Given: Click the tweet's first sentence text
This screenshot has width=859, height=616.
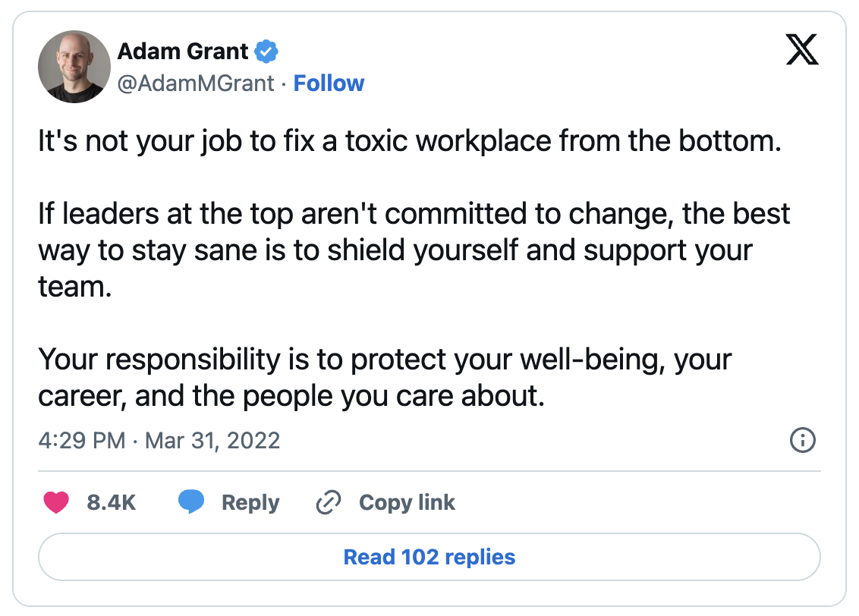Looking at the screenshot, I should pyautogui.click(x=410, y=141).
